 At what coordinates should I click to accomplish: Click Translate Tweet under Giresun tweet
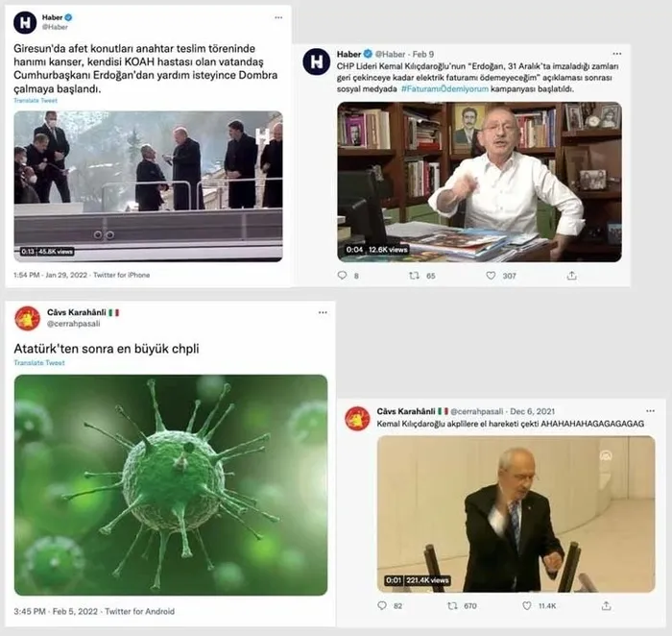tap(36, 100)
